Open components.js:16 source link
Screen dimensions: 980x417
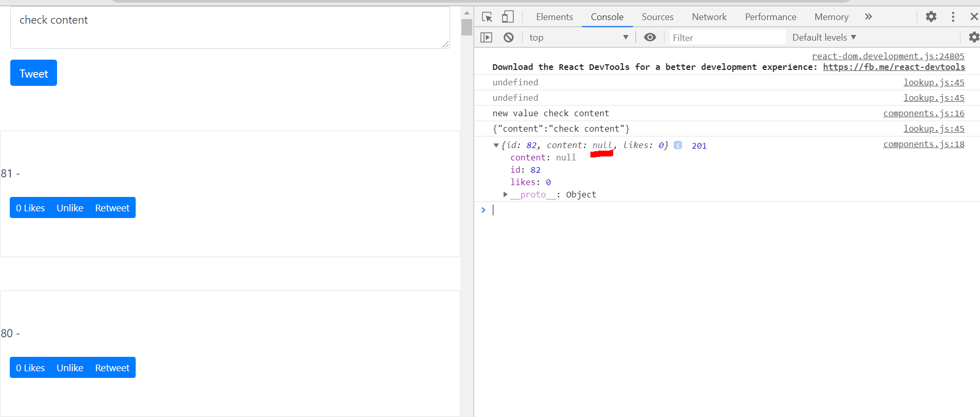[x=923, y=113]
